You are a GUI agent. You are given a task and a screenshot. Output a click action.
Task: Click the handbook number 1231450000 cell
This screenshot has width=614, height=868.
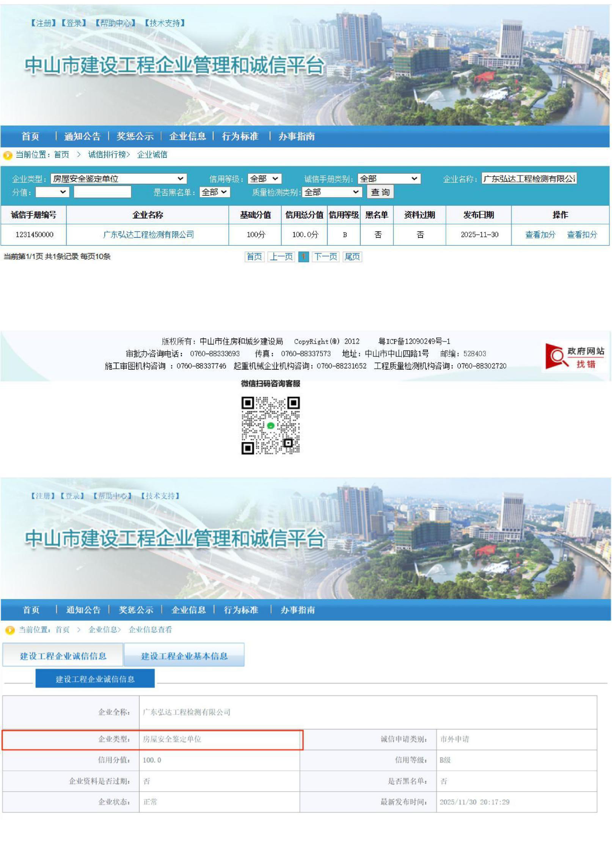tap(34, 235)
